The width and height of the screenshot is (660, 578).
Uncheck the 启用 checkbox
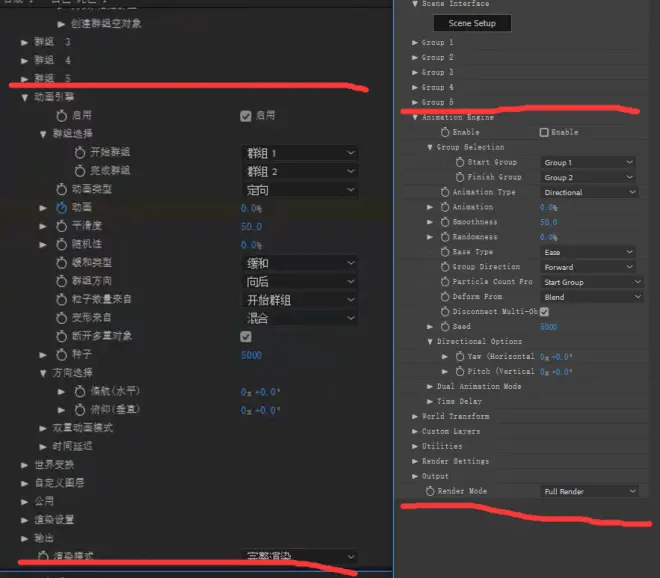point(246,116)
